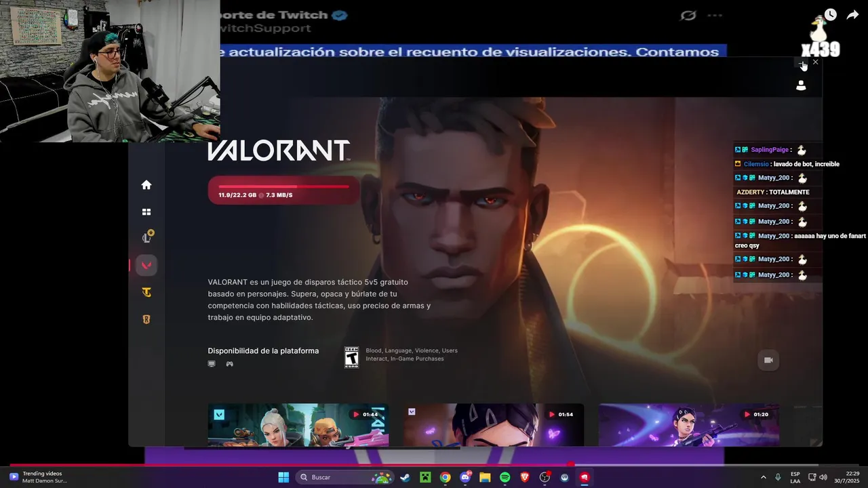Click SaplingPaige username in chat
The image size is (868, 488).
click(x=770, y=150)
